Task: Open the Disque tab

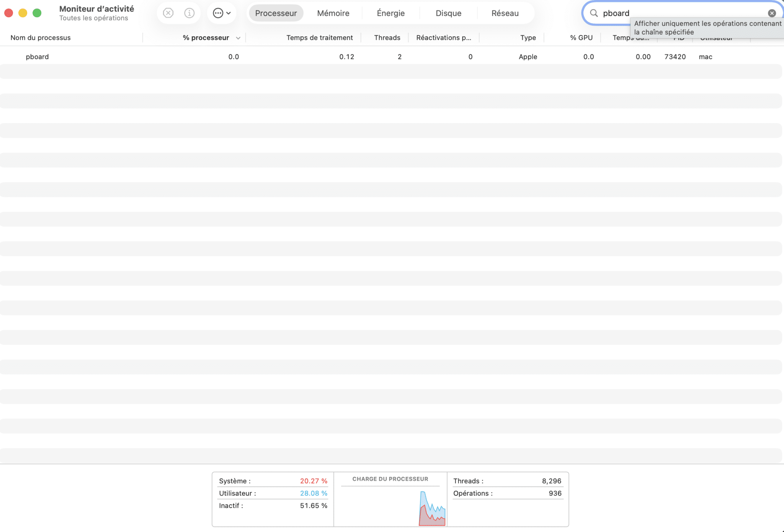Action: (448, 13)
